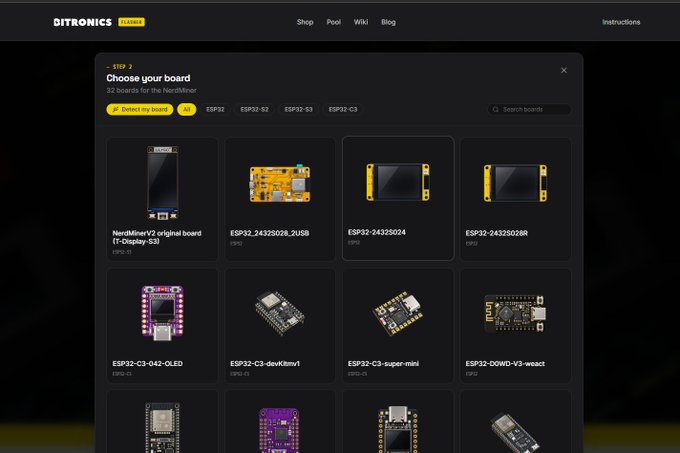Screen dimensions: 680x453
Task: Click the ESP32_2432S028_2USB label
Action: 270,233
